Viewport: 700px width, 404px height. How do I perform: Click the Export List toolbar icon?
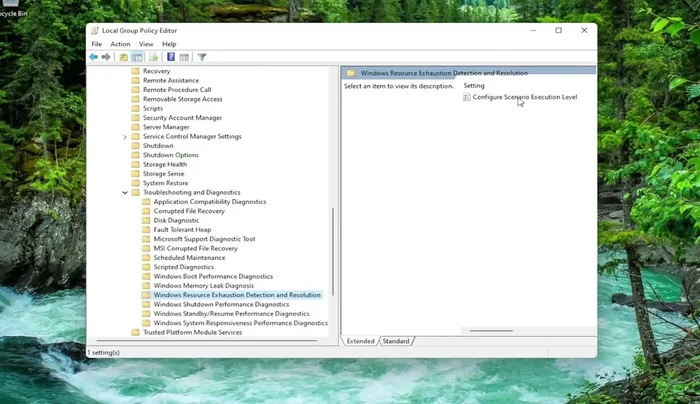tap(154, 58)
